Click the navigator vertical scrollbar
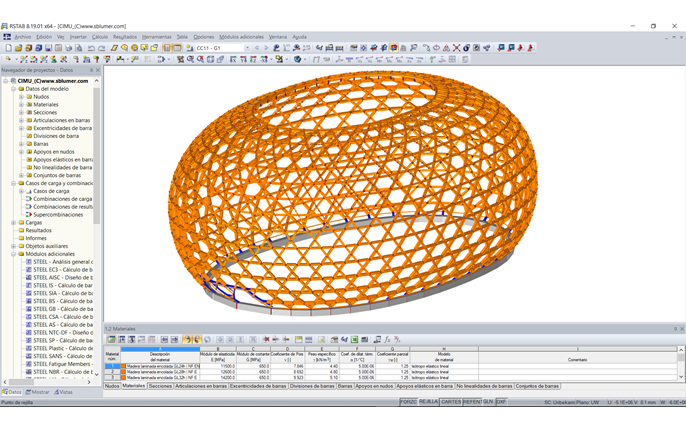This screenshot has height=429, width=686. coord(97,155)
